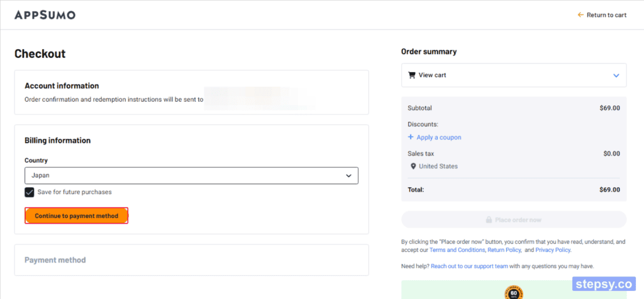Click the 60-day guarantee badge
The image size is (644, 299).
click(514, 293)
